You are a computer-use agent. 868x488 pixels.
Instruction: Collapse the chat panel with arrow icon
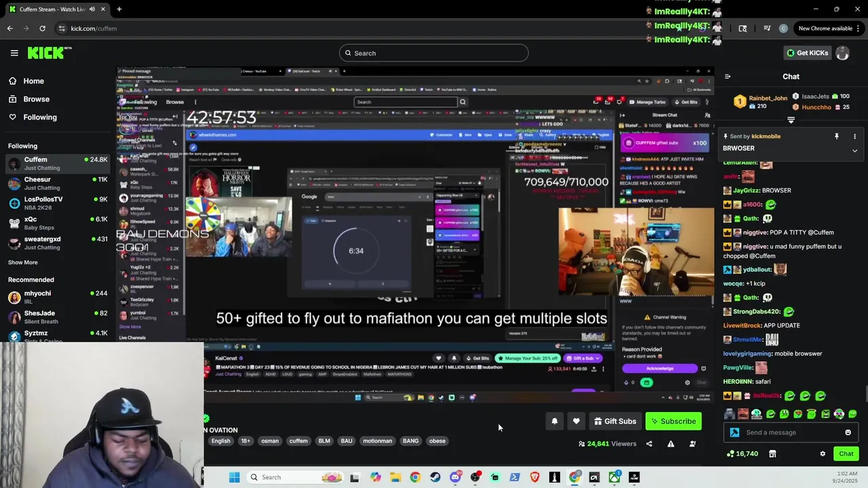click(x=728, y=77)
